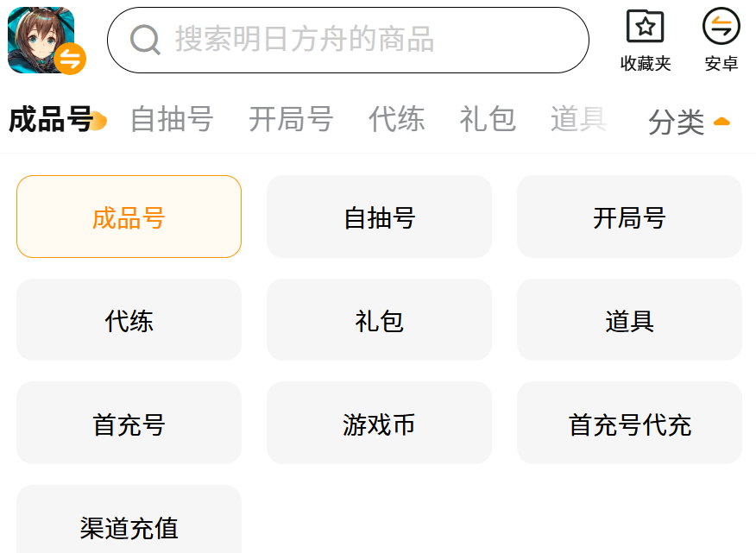Select the 首充号代充 category button
This screenshot has width=756, height=553.
click(629, 423)
